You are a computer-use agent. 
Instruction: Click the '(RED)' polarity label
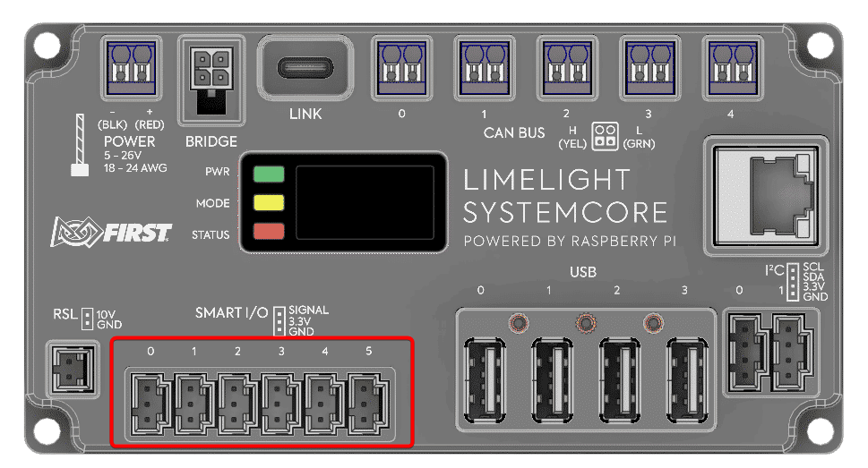pos(150,125)
